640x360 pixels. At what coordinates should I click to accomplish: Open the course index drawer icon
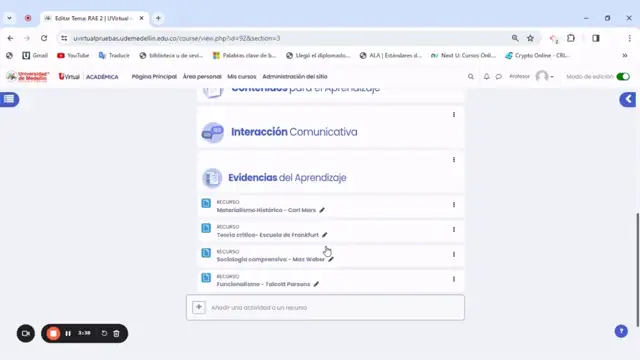9,99
